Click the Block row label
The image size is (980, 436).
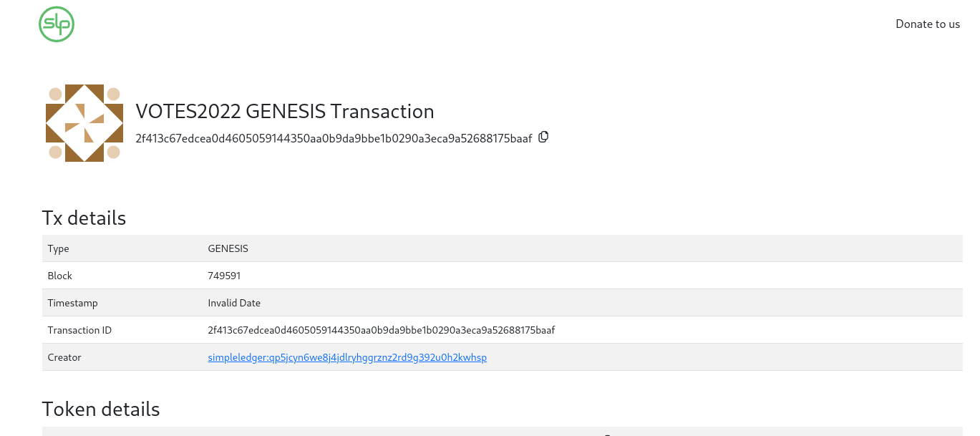pos(60,276)
